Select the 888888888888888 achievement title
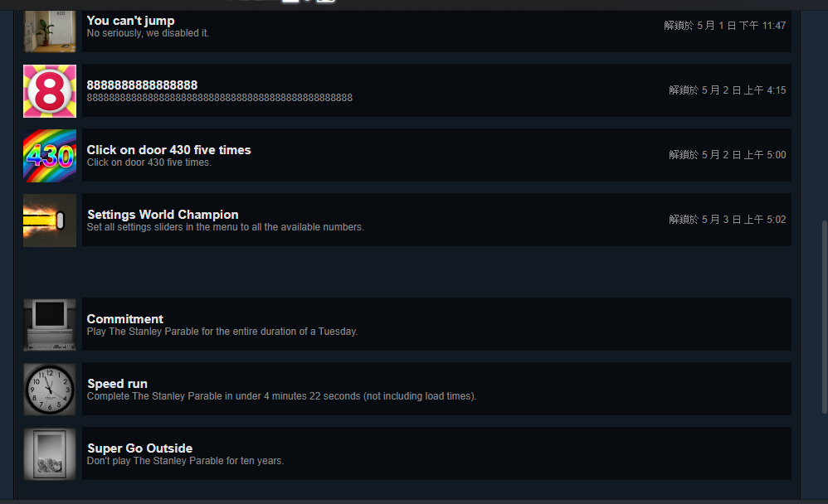 tap(142, 85)
